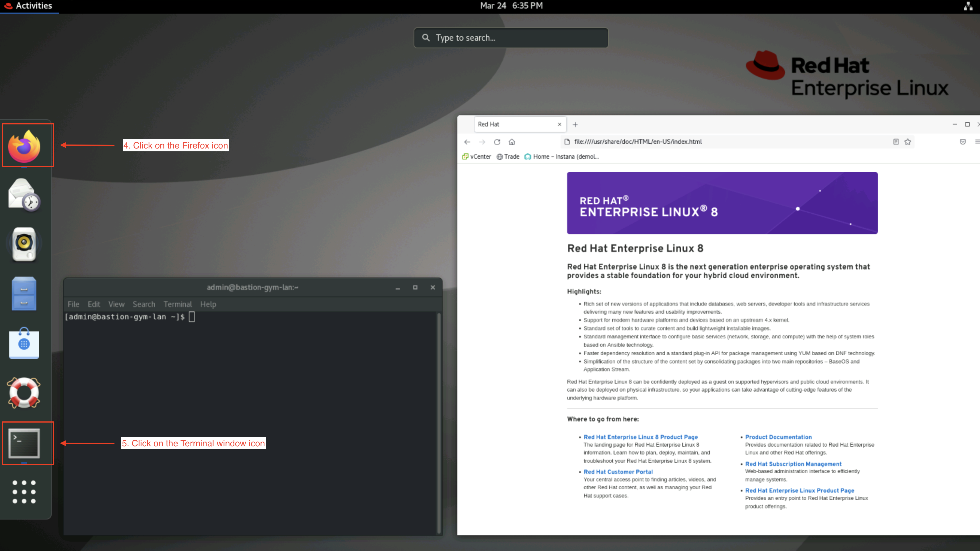Open the Terminal menu in terminal window
980x551 pixels.
coord(178,304)
